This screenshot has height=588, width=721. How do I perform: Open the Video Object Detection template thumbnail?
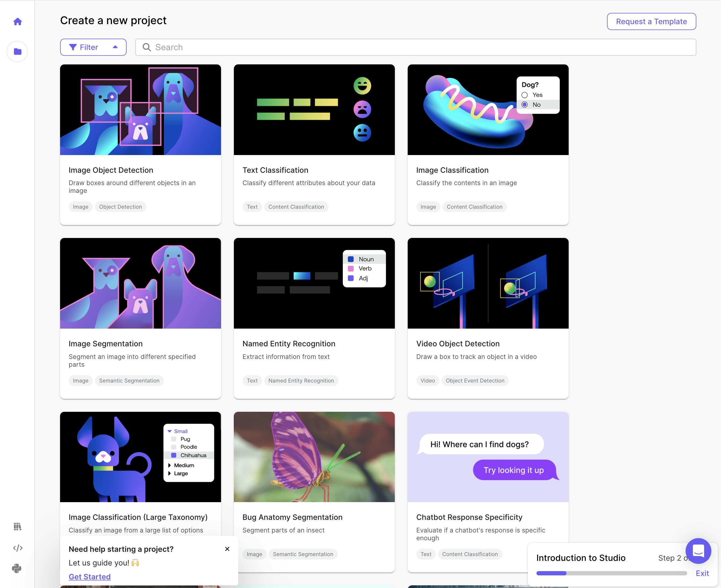click(488, 283)
